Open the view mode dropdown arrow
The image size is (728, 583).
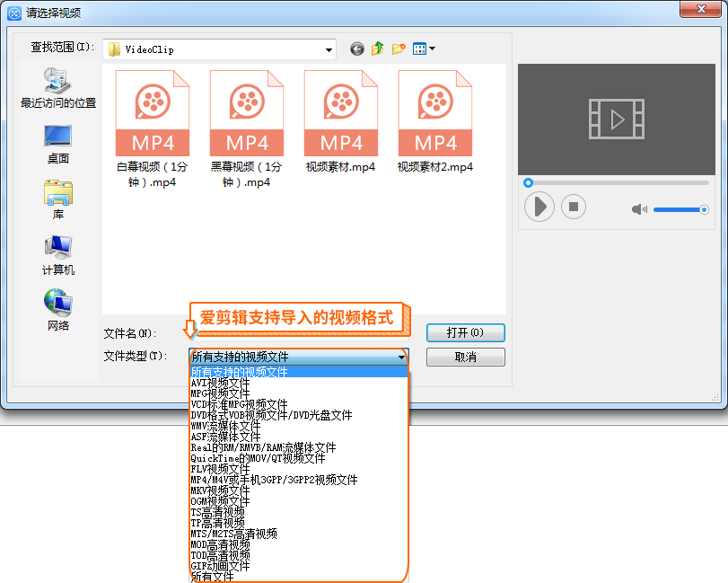click(432, 49)
